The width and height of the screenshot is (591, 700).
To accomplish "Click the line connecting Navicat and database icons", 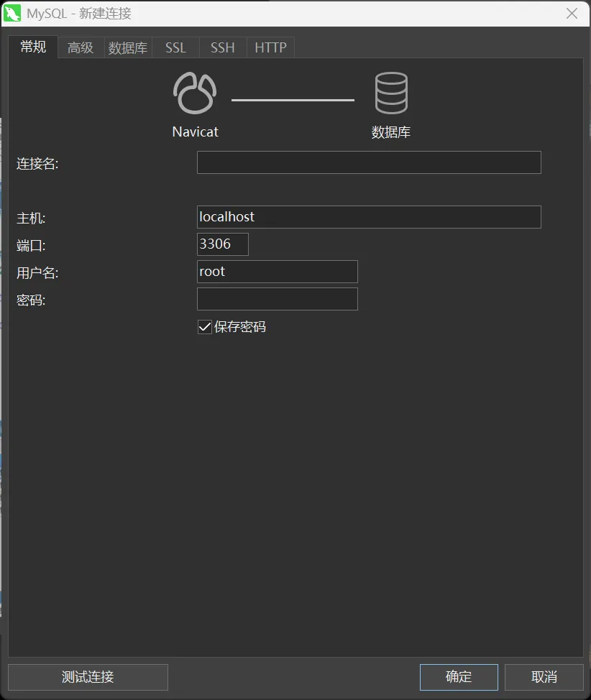I will tap(293, 100).
